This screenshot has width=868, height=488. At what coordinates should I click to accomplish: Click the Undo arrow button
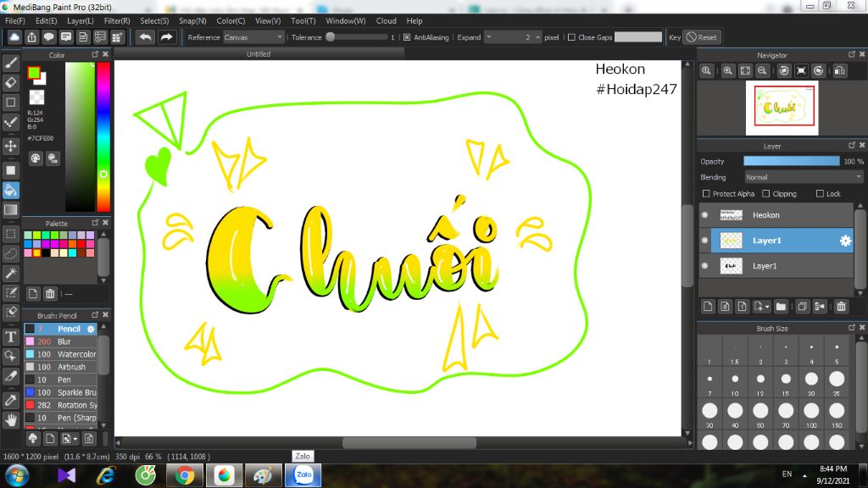pos(146,37)
